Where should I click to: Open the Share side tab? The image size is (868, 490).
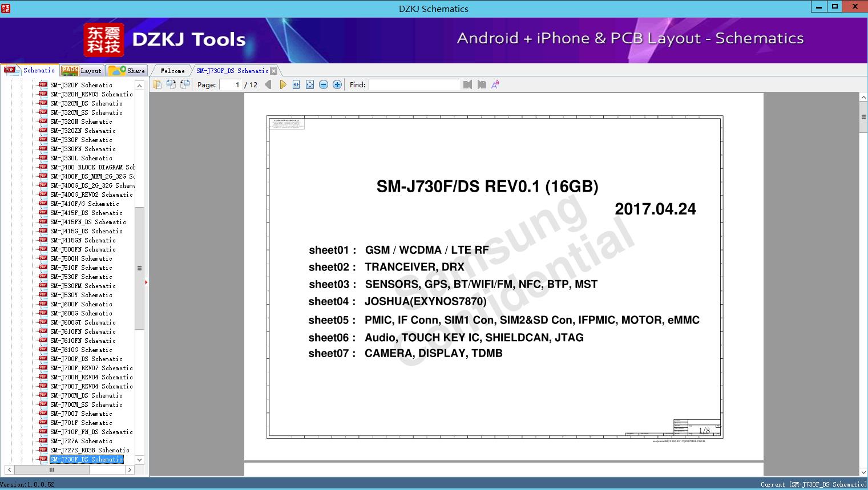[127, 71]
